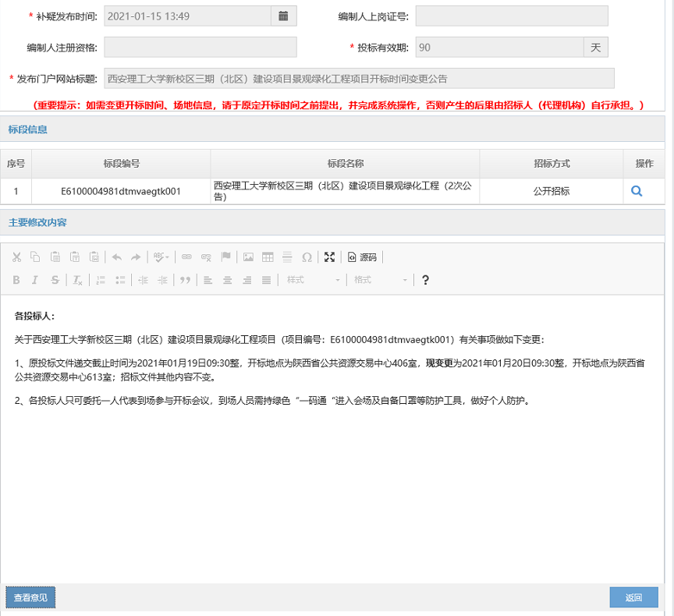Click the insert table icon

point(268,257)
